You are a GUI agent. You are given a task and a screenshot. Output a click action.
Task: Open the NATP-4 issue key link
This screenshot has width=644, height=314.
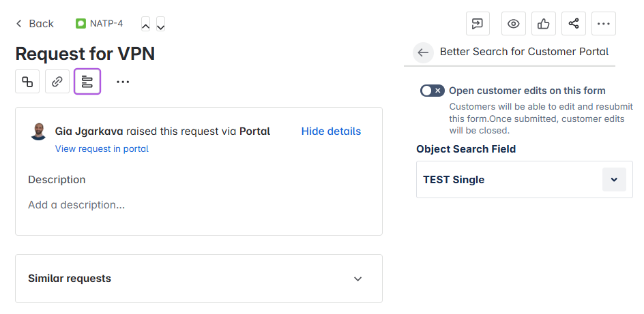[100, 23]
